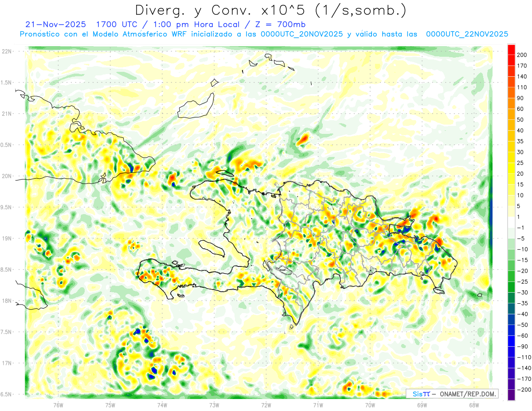Click the '-20' color scale value
Image resolution: width=532 pixels, height=411 pixels.
pyautogui.click(x=523, y=271)
